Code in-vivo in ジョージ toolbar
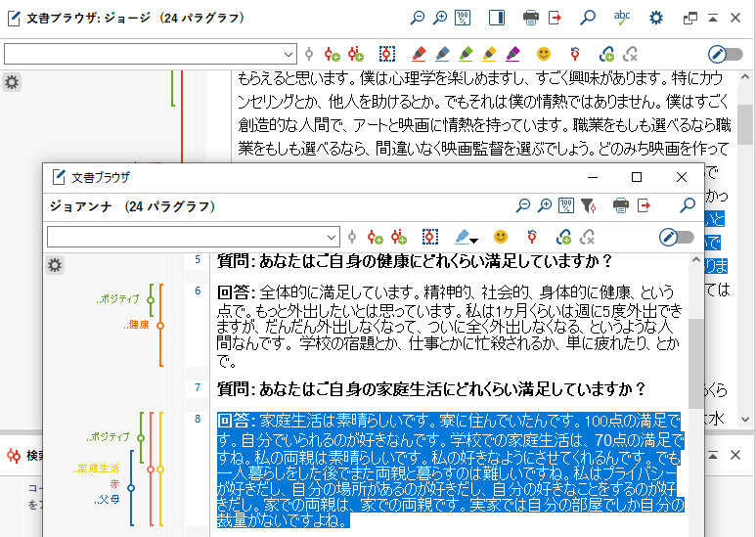Image resolution: width=756 pixels, height=537 pixels. 356,54
